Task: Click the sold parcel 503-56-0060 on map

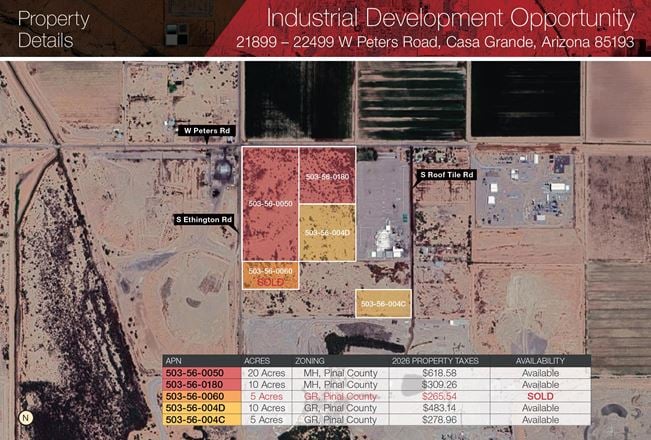Action: click(x=270, y=276)
